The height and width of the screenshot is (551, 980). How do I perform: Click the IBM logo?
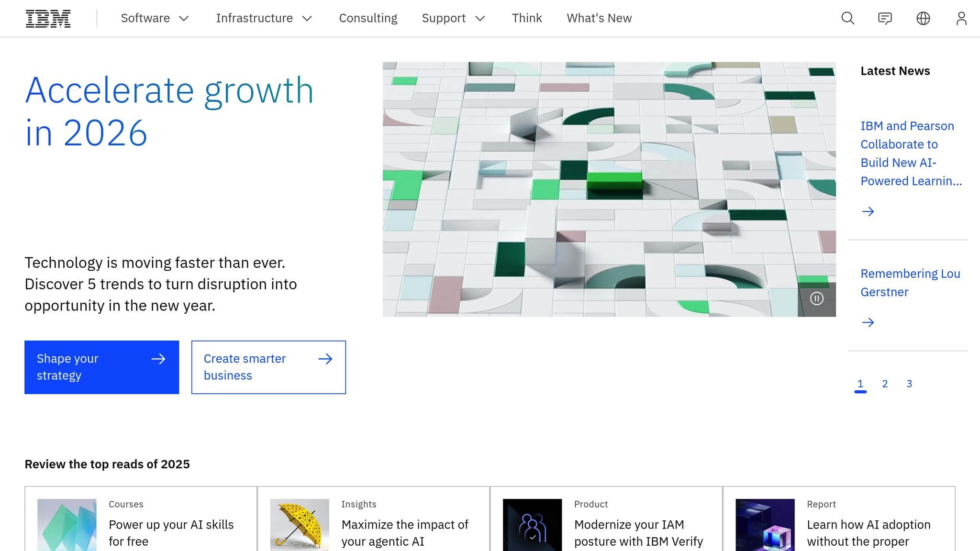point(48,19)
